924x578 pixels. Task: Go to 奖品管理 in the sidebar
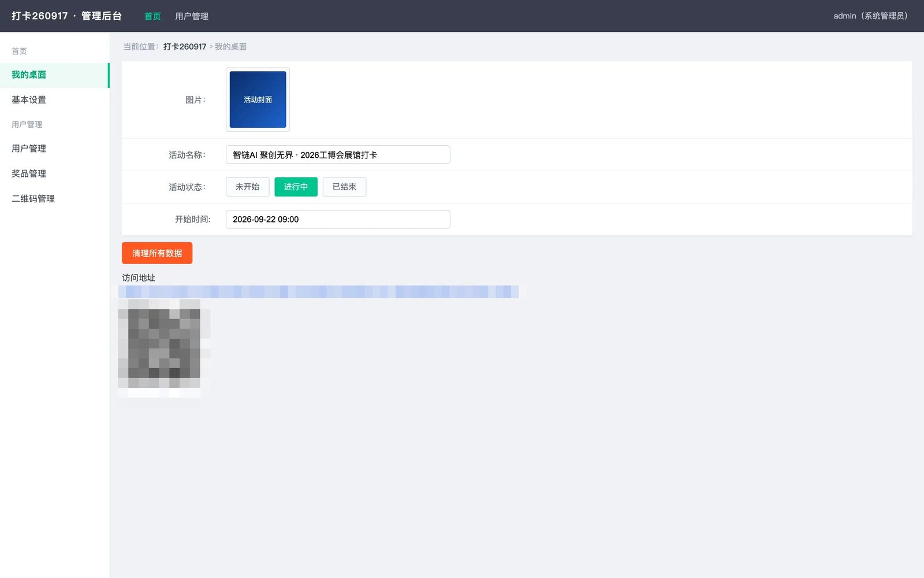coord(54,173)
